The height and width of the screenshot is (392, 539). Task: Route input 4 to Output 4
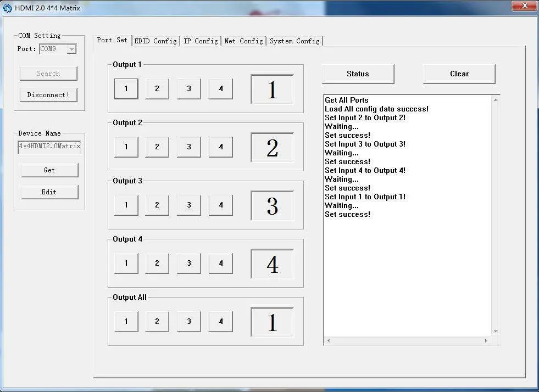click(221, 264)
